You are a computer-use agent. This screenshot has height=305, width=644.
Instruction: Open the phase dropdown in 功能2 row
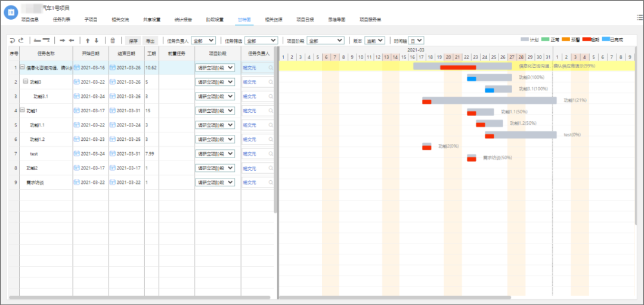215,168
